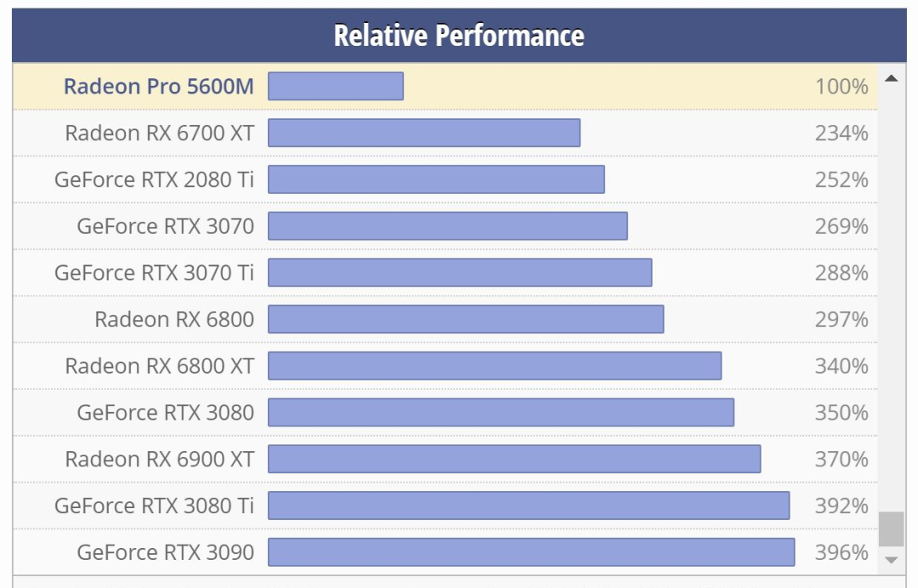Open the GeForce RTX 3080 link
This screenshot has height=588, width=918.
[x=165, y=413]
